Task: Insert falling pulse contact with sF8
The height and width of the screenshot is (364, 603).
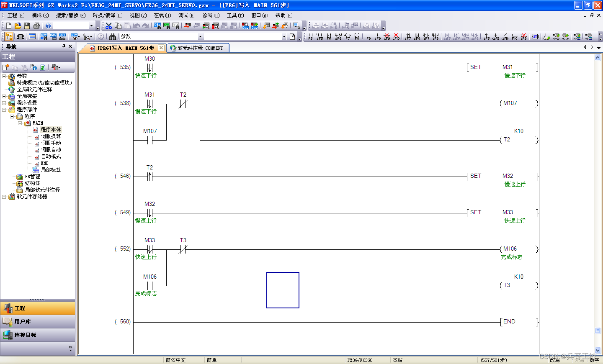Action: click(x=417, y=36)
